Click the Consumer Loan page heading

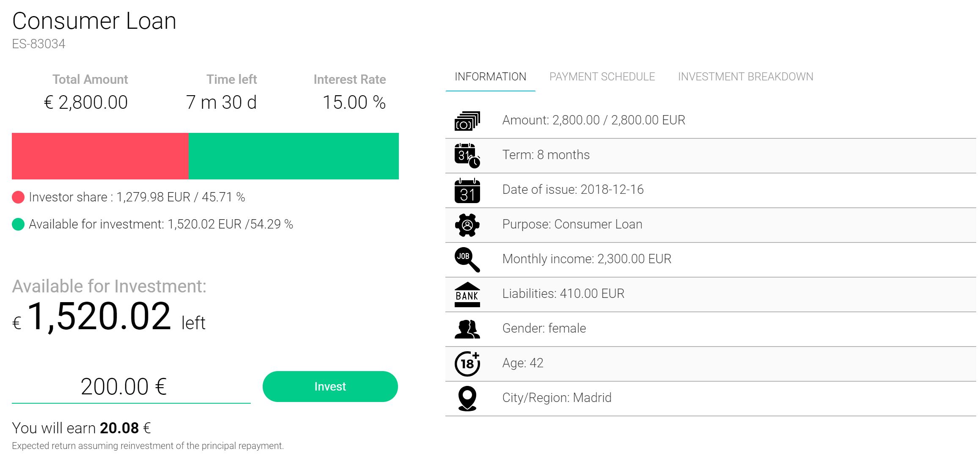click(94, 21)
